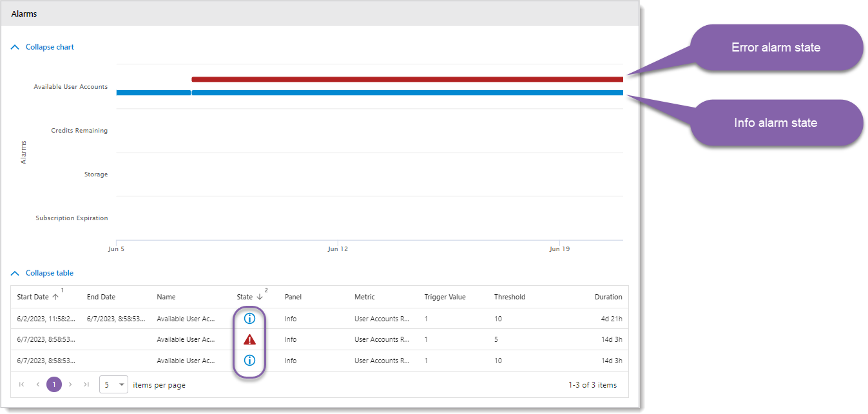
Task: Select the red Error alarm warning icon
Action: (249, 339)
